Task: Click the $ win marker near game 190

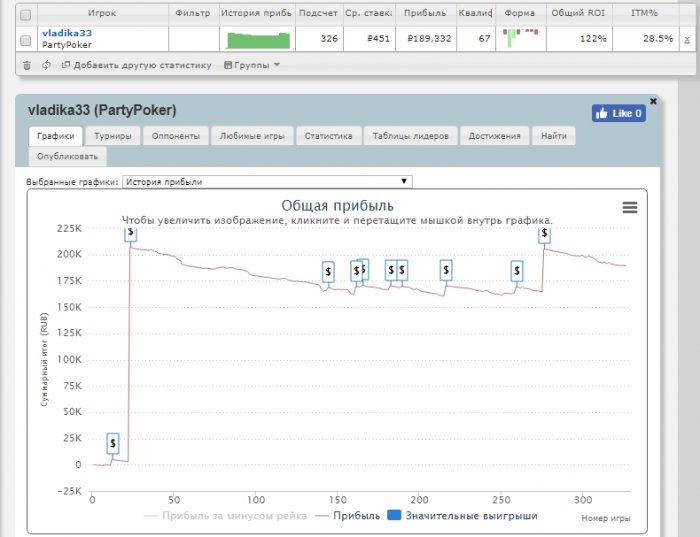Action: [x=402, y=270]
